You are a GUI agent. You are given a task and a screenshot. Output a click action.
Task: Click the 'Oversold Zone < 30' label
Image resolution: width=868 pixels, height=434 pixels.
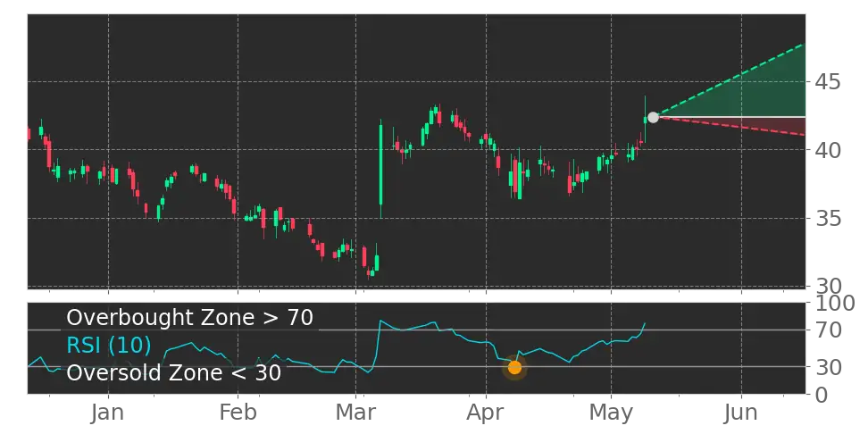click(174, 373)
